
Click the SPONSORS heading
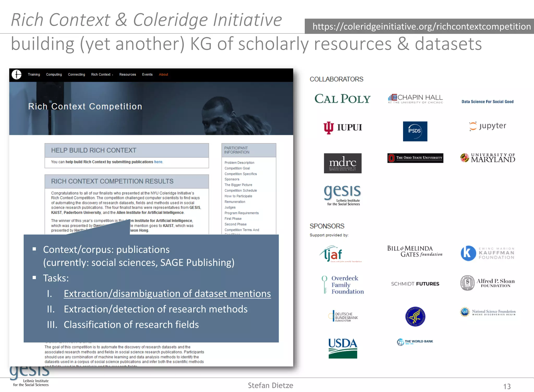[327, 226]
